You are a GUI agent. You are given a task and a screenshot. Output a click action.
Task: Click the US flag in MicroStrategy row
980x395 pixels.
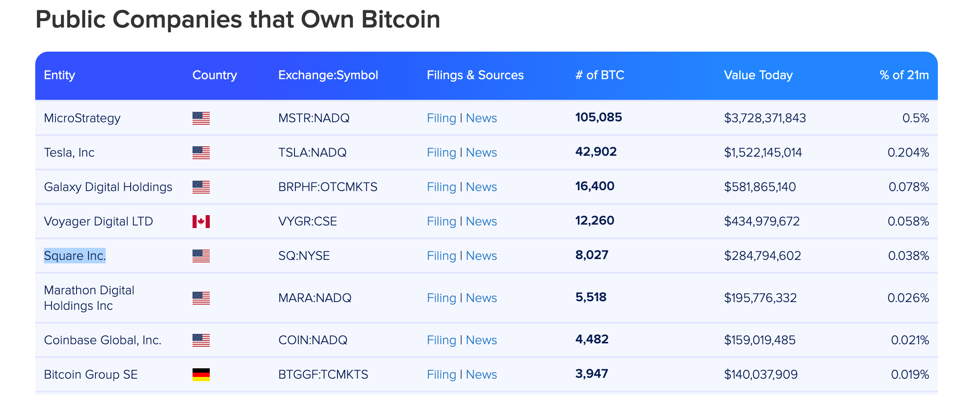(x=201, y=118)
